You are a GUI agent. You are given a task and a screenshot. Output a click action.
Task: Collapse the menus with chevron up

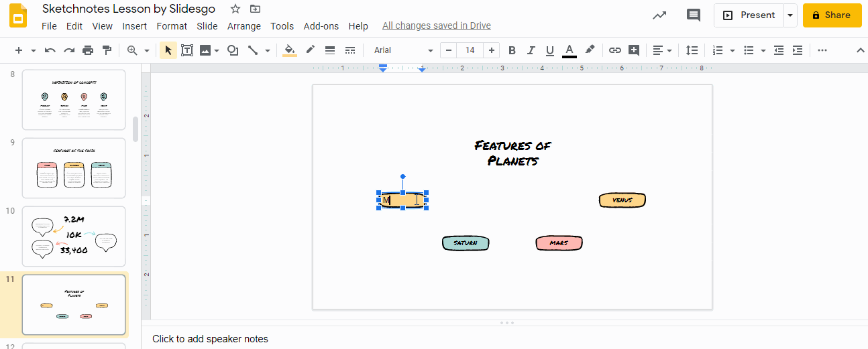tap(861, 50)
